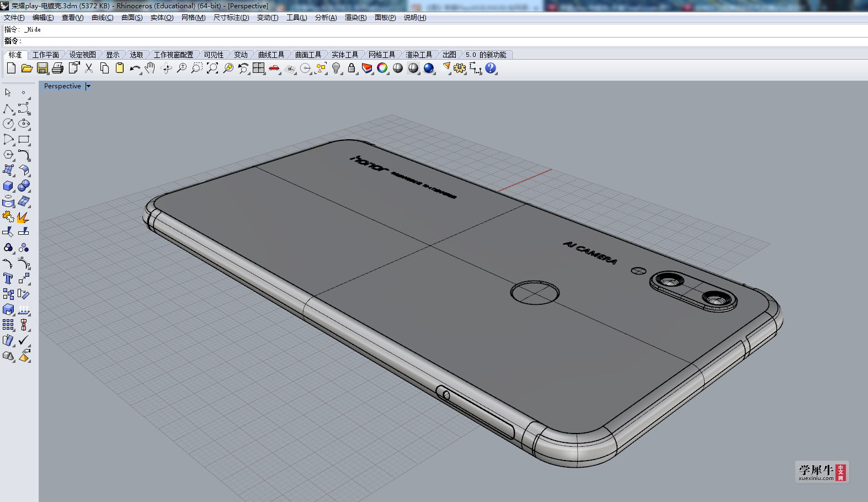The height and width of the screenshot is (502, 868).
Task: Click the Zoom extents icon
Action: tap(212, 68)
